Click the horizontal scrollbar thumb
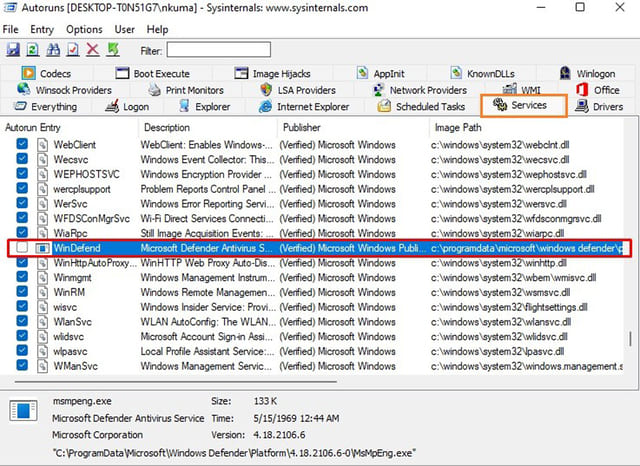The image size is (640, 466). click(x=176, y=382)
